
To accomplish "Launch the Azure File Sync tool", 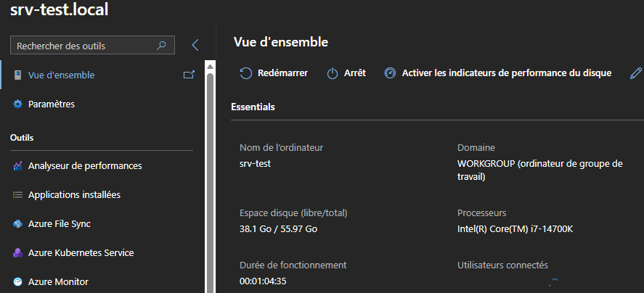I will click(59, 224).
